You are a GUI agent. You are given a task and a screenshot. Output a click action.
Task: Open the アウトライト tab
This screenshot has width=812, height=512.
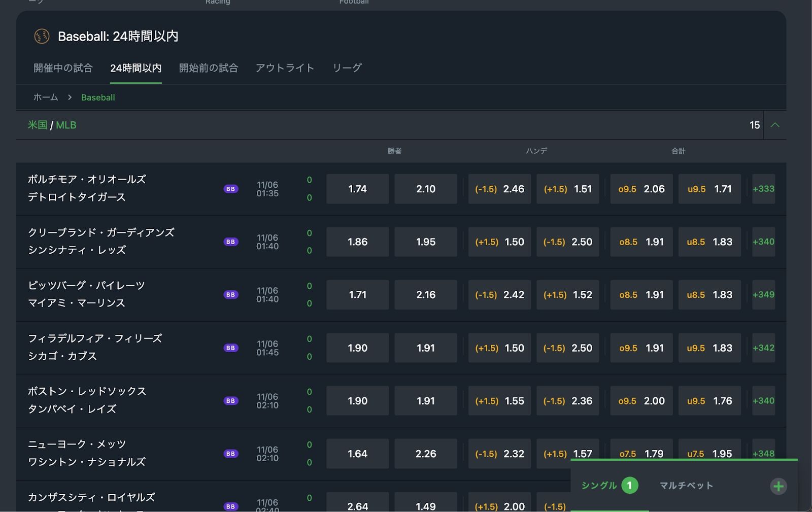pyautogui.click(x=285, y=68)
